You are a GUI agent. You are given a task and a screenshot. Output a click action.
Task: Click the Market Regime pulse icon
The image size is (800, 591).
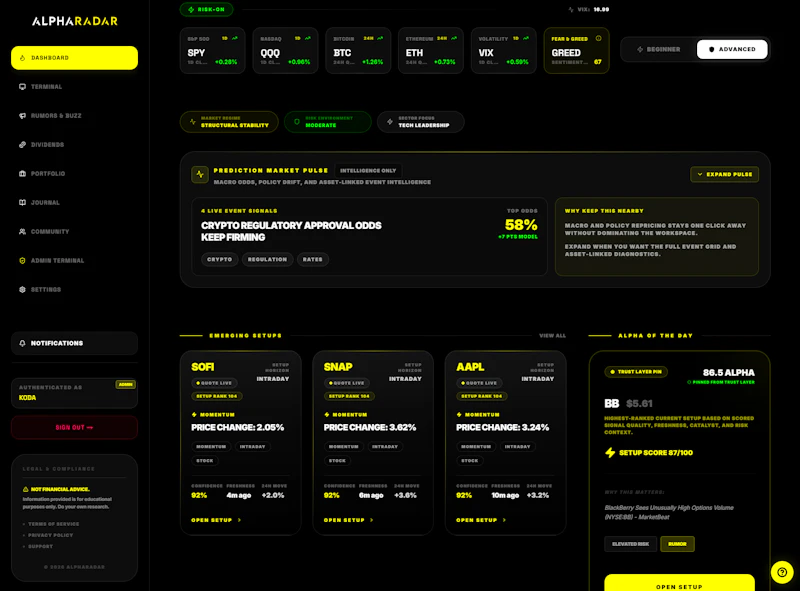(x=192, y=122)
